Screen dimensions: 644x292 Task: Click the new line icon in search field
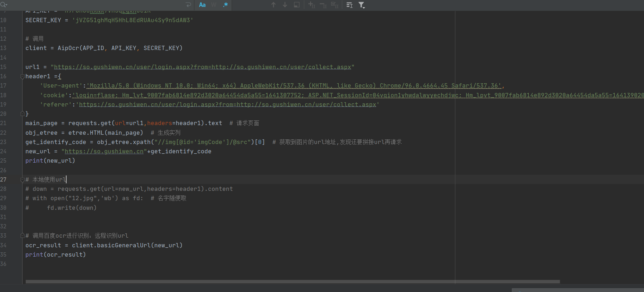point(188,5)
